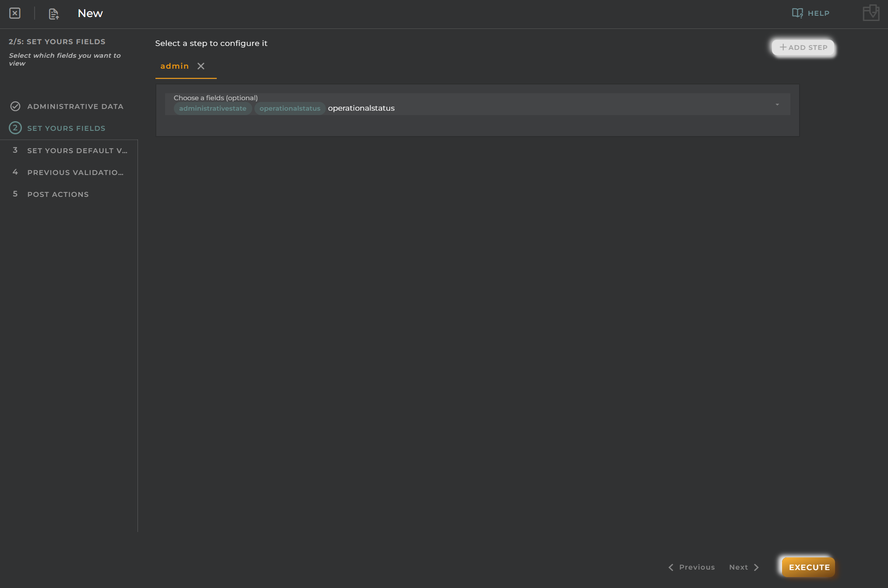The image size is (888, 588).
Task: Click the Next navigation button
Action: [744, 567]
